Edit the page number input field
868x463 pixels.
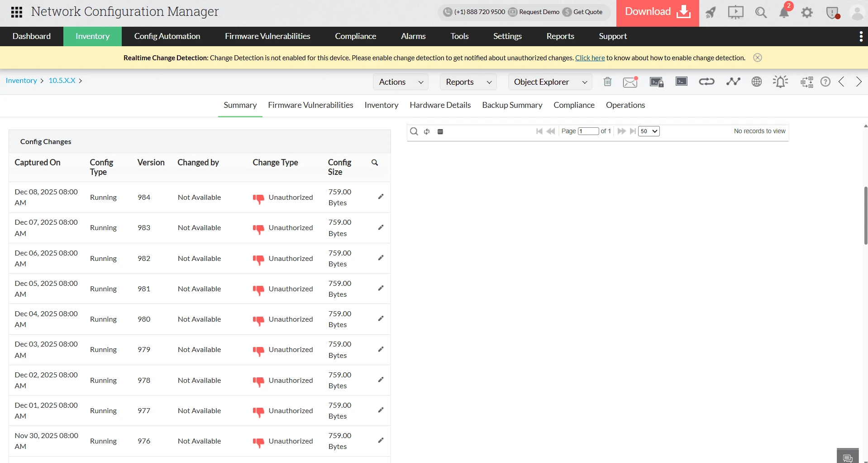click(x=587, y=131)
